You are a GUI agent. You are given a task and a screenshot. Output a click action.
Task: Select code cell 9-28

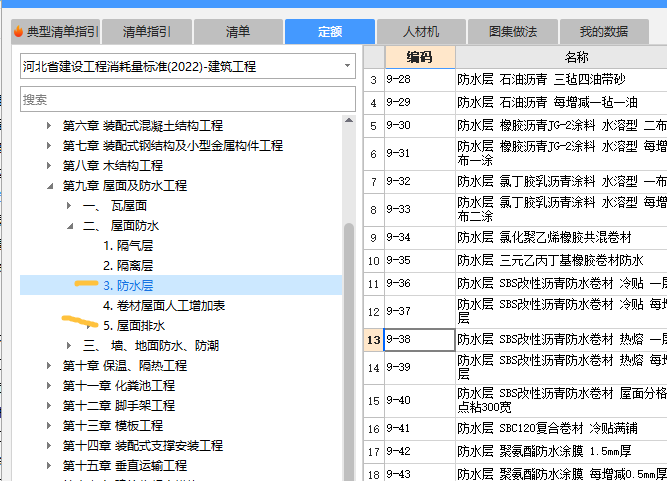420,80
